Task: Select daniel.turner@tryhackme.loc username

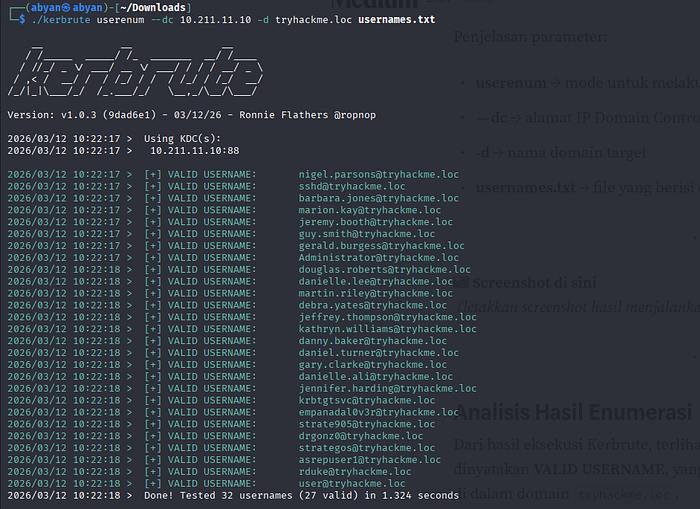Action: click(x=379, y=353)
